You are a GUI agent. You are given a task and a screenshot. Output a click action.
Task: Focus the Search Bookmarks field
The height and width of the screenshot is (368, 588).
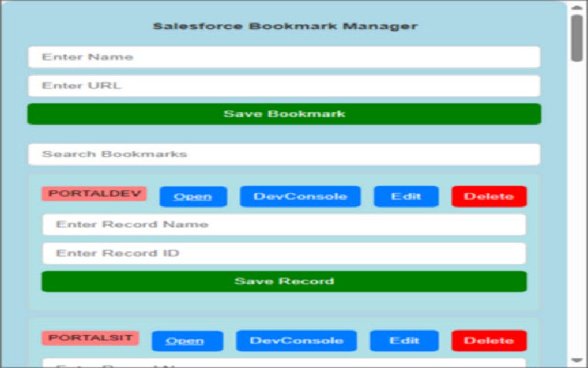[284, 154]
